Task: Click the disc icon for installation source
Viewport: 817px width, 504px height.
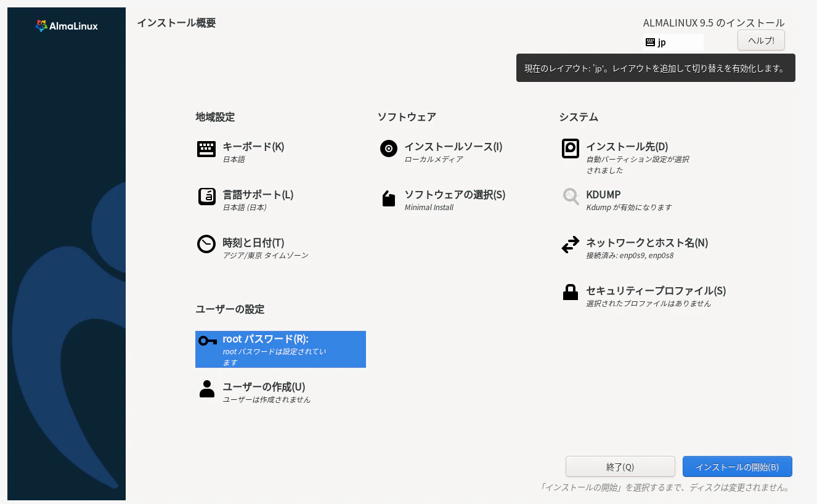Action: coord(389,148)
